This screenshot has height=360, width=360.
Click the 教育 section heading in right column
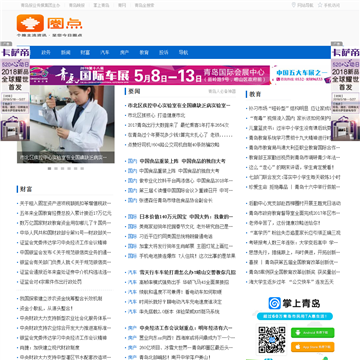[x=255, y=94]
